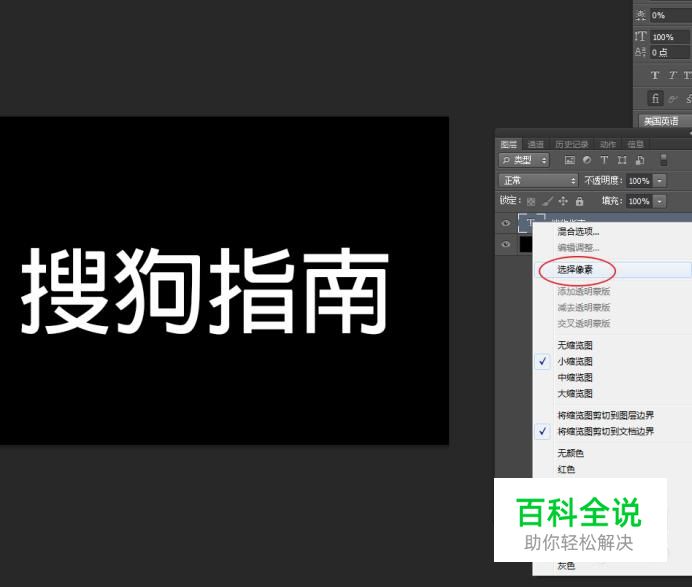Click the tracking 0% input field
Viewport: 692px width, 587px height.
(x=670, y=15)
